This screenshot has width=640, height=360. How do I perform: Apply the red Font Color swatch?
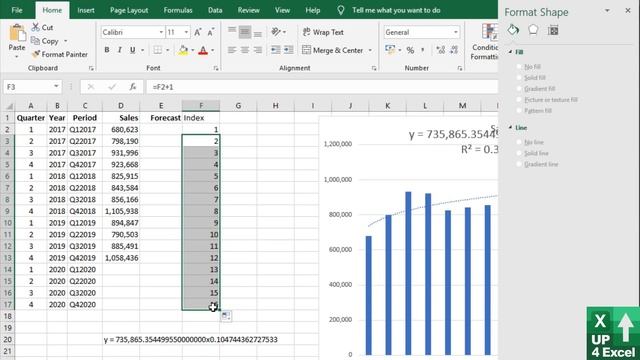pyautogui.click(x=203, y=50)
